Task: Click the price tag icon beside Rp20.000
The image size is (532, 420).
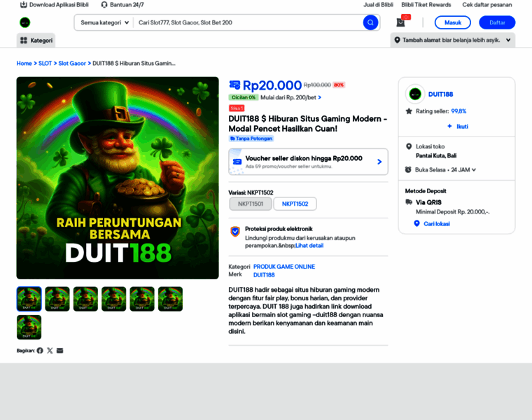Action: point(234,85)
